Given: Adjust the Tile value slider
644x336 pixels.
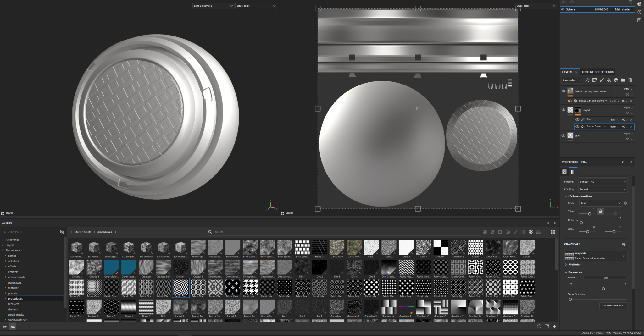Looking at the screenshot, I should click(604, 289).
